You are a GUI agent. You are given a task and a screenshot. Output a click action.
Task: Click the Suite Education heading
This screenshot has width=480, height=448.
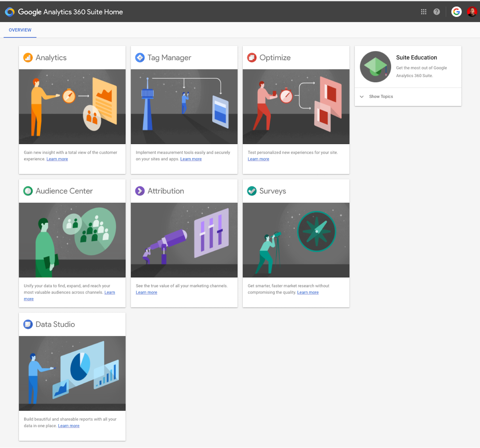tap(416, 58)
